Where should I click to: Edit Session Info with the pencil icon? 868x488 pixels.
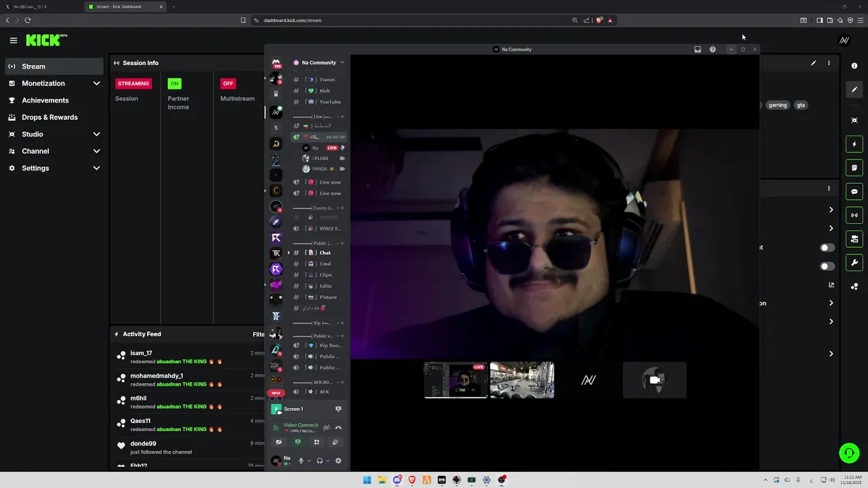[x=813, y=63]
